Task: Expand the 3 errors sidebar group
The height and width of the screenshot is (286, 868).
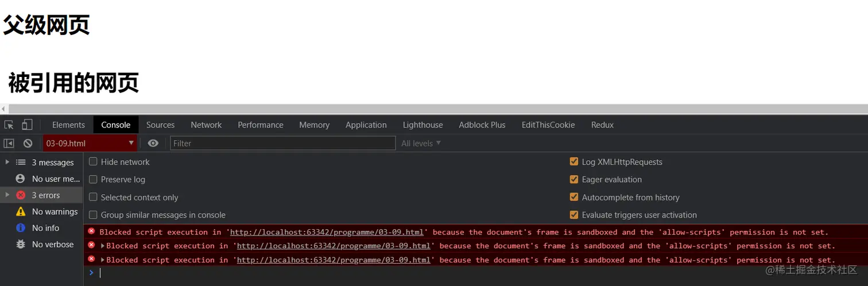Action: [x=7, y=195]
